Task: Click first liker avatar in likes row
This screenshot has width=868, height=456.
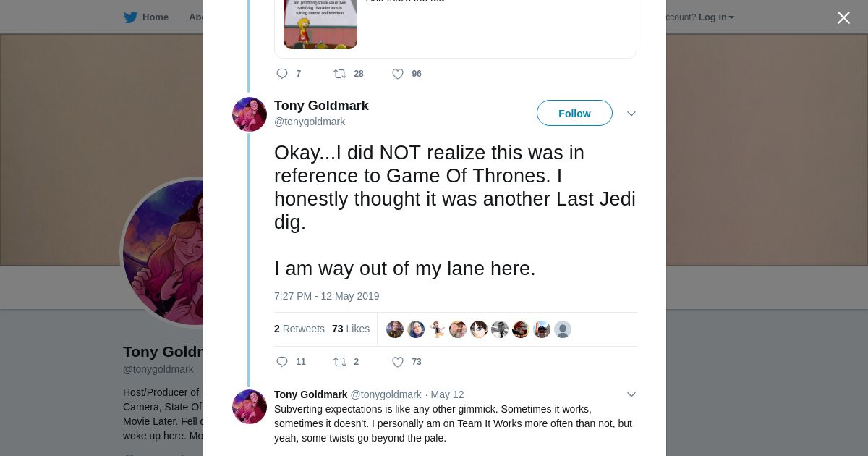Action: pyautogui.click(x=395, y=329)
